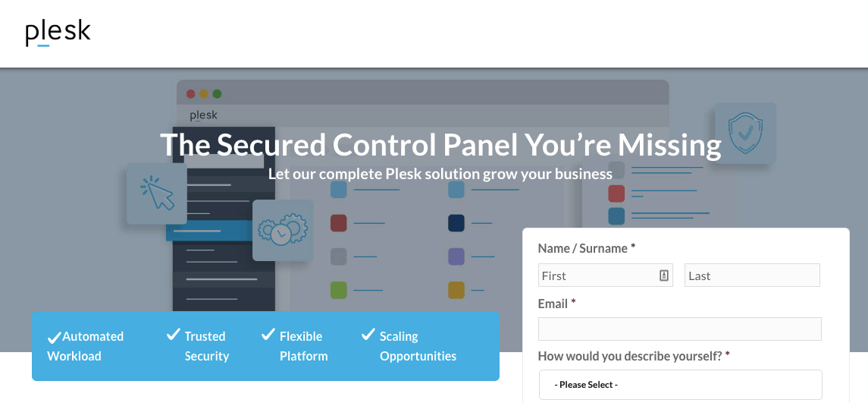The width and height of the screenshot is (868, 403).
Task: Click the mouse cursor pointer icon
Action: click(x=157, y=193)
